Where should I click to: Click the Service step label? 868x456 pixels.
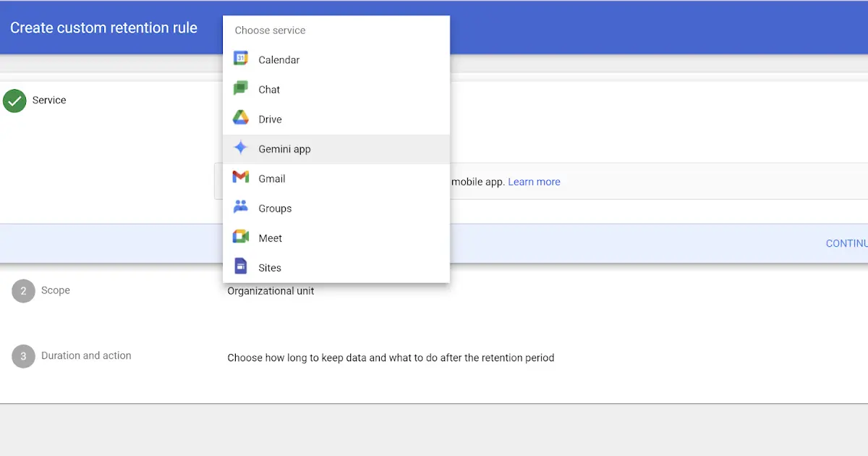click(49, 100)
